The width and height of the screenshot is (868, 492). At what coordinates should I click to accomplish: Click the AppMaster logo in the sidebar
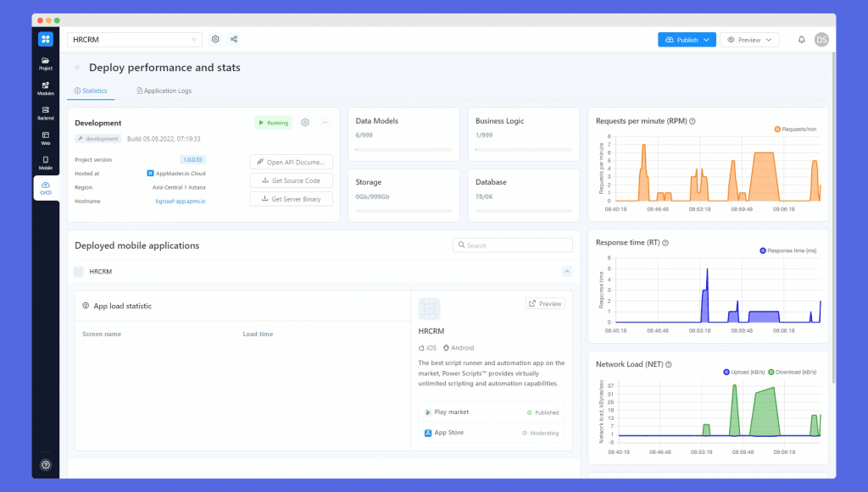click(46, 39)
